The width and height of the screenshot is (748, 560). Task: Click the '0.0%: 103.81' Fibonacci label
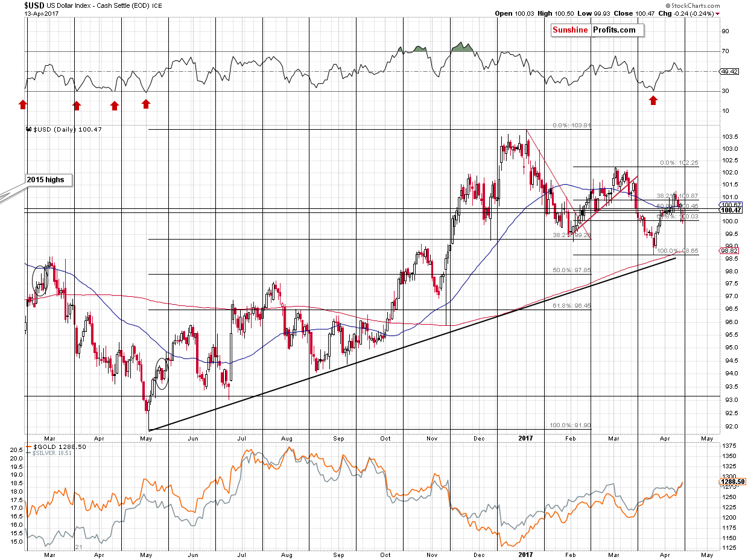point(572,126)
